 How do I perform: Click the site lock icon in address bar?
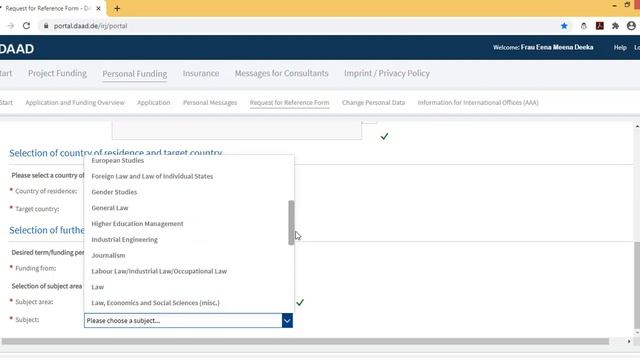tap(46, 26)
